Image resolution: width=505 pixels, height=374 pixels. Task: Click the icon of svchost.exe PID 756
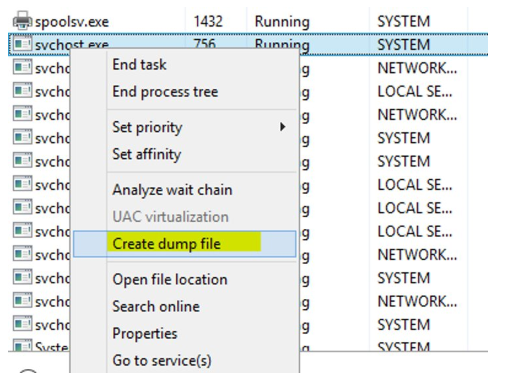(22, 44)
